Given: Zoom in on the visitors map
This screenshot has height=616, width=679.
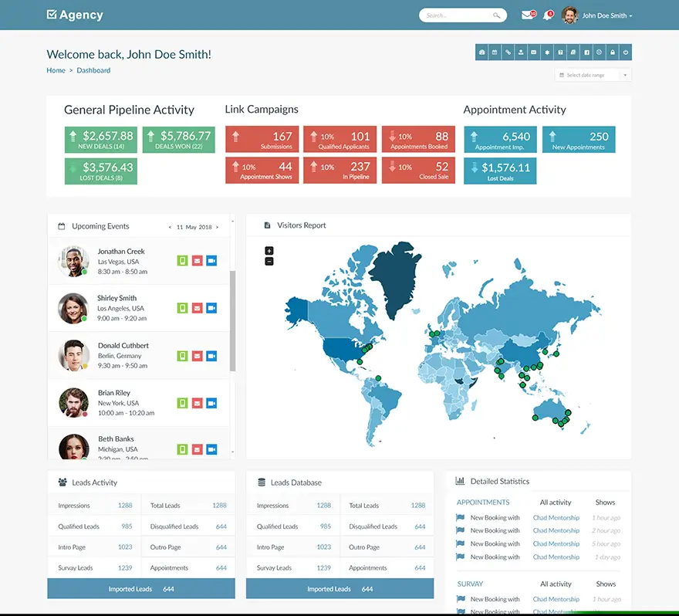Looking at the screenshot, I should tap(269, 251).
